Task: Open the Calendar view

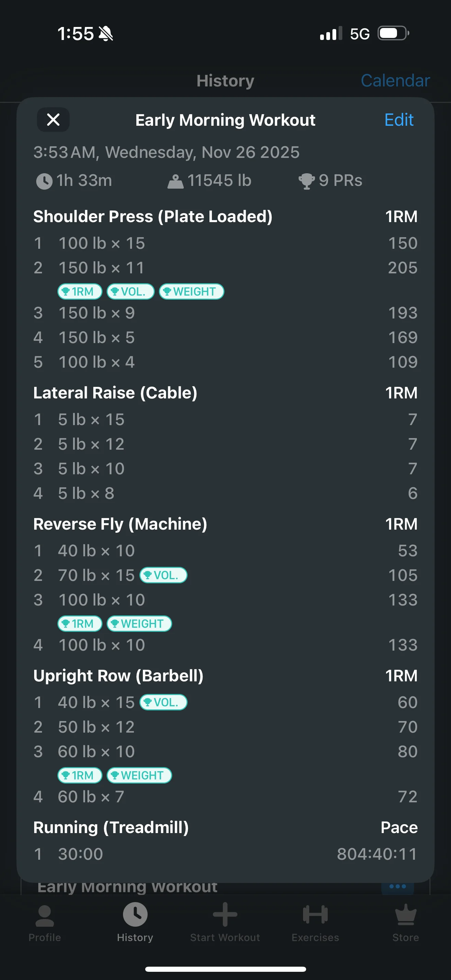Action: (x=395, y=81)
